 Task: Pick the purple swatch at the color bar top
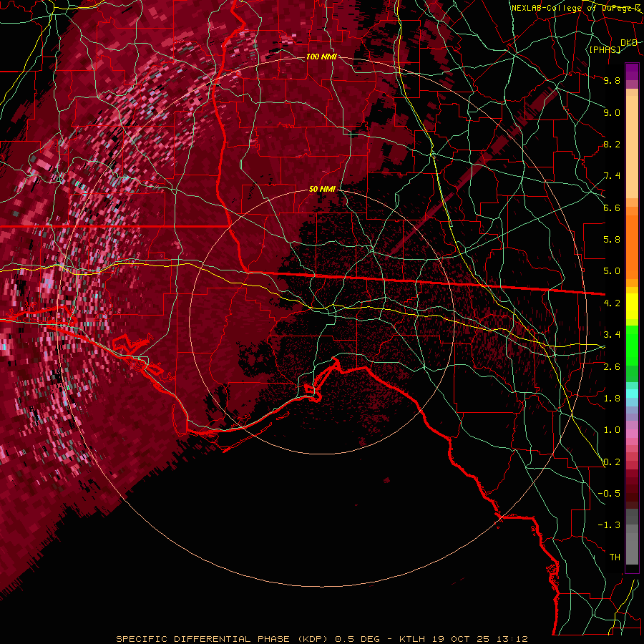pyautogui.click(x=632, y=72)
